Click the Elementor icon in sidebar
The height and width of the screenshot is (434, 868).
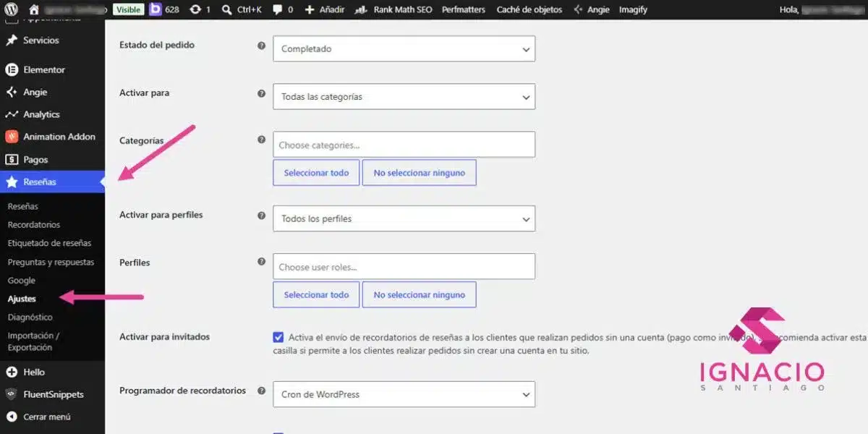12,70
